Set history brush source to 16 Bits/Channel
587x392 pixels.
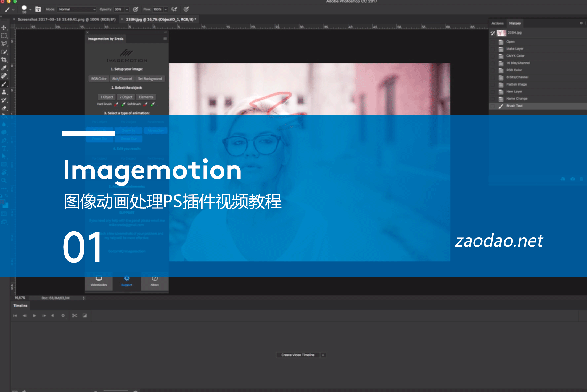(493, 63)
